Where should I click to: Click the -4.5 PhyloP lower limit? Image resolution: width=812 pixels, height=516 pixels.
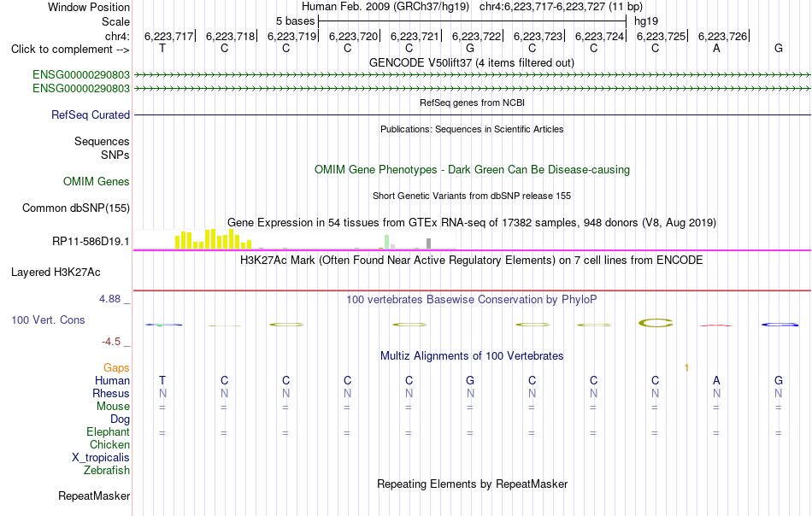click(x=111, y=342)
